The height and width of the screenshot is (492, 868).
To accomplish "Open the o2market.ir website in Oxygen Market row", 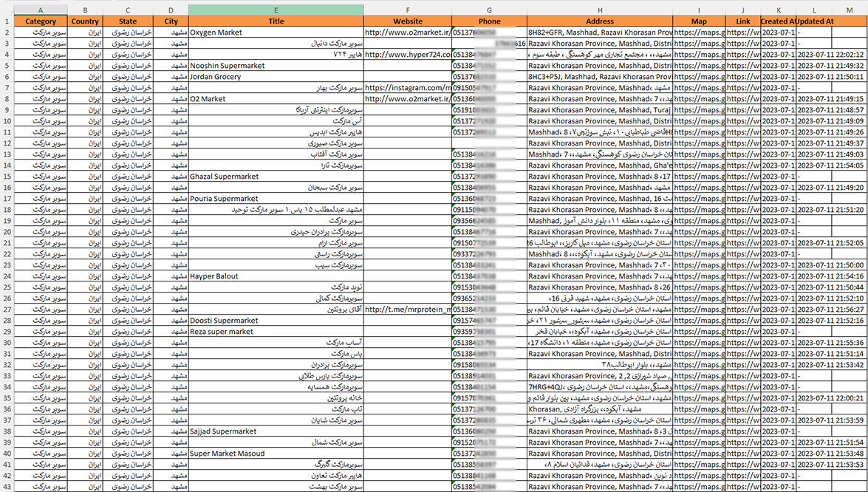I will point(408,32).
